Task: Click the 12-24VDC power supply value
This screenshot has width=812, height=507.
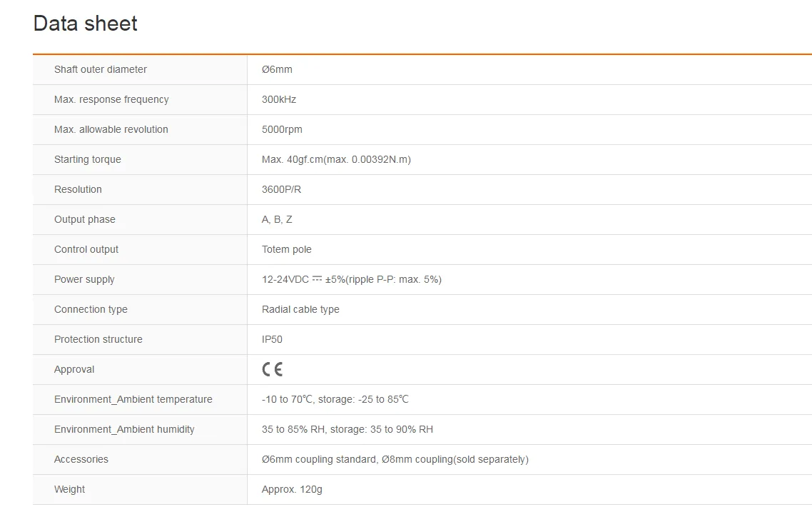Action: click(352, 279)
